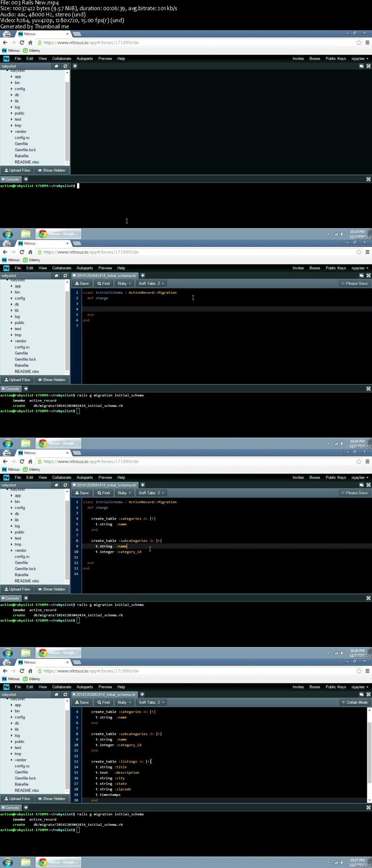This screenshot has height=868, width=372.
Task: Open the Help menu in the 10:26 PM frame
Action: point(121,477)
